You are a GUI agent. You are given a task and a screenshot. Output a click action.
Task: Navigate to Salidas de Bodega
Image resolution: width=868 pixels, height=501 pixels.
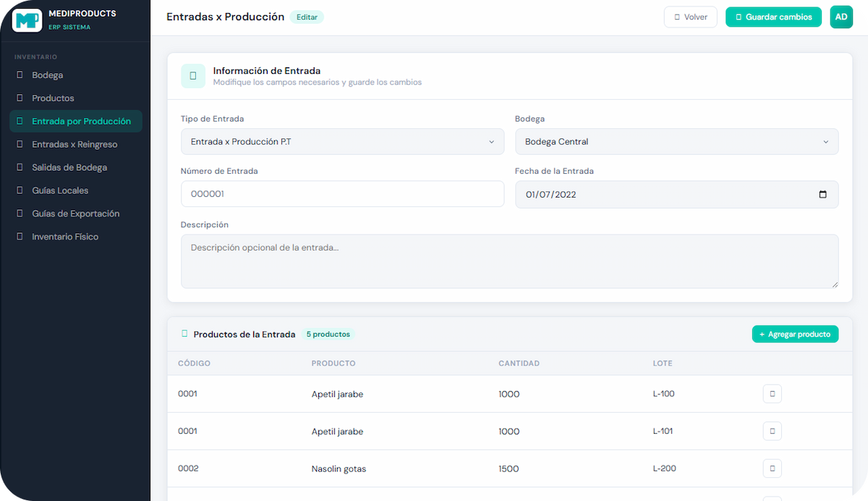[75, 168]
